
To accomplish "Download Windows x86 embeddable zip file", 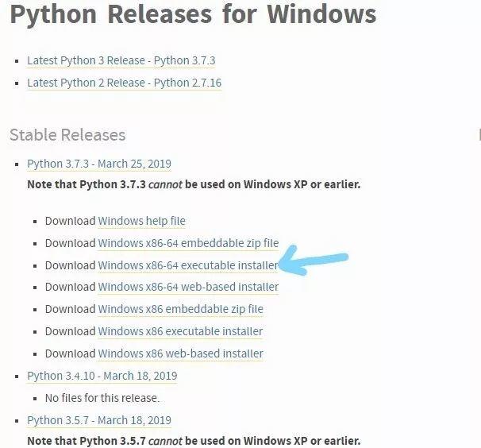I will [180, 309].
